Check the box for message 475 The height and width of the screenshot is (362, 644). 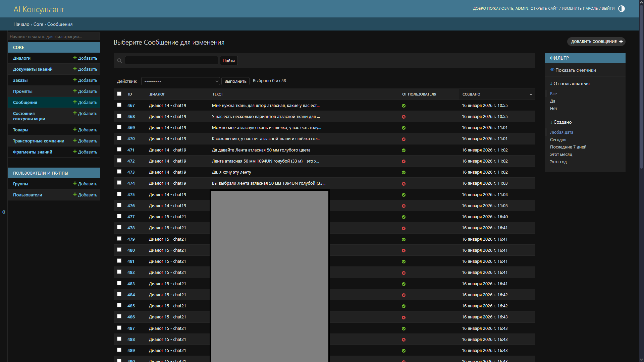(119, 194)
